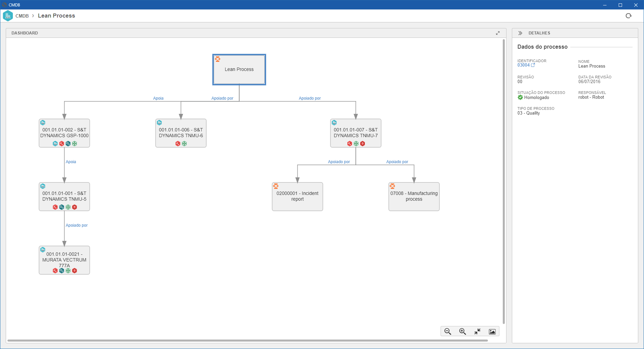This screenshot has height=349, width=644.
Task: Click the revision date 06/07/2016
Action: (589, 81)
